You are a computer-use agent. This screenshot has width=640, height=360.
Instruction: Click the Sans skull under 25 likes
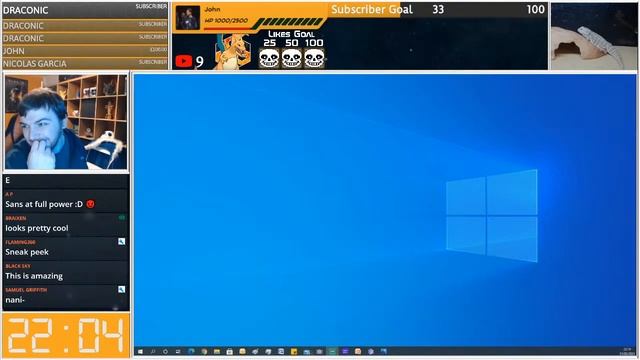point(269,58)
